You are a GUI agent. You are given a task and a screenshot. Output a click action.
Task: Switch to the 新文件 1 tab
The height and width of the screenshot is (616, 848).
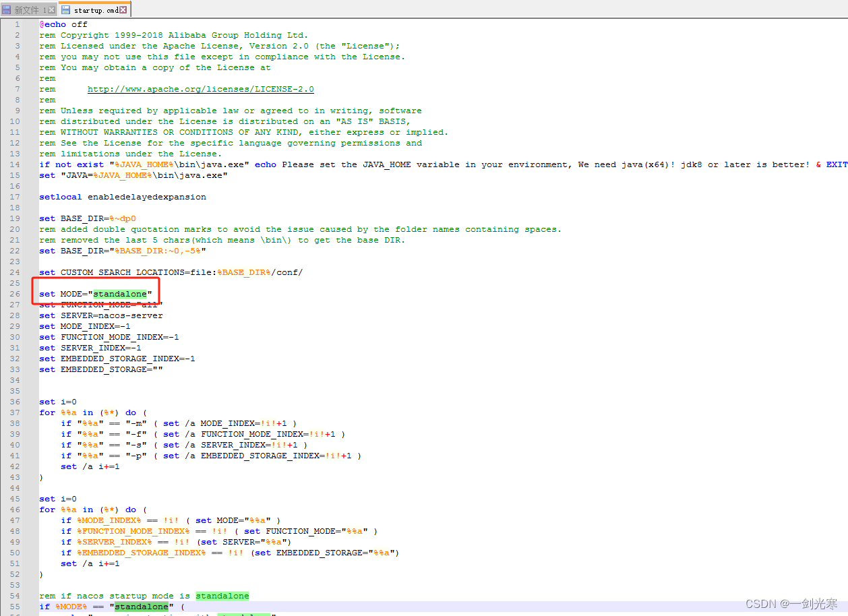coord(29,9)
